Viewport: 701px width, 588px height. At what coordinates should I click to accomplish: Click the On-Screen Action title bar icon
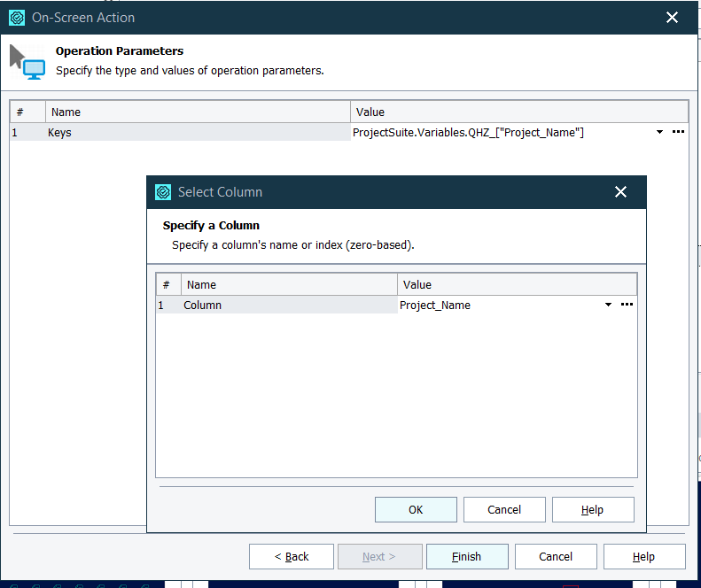point(16,18)
